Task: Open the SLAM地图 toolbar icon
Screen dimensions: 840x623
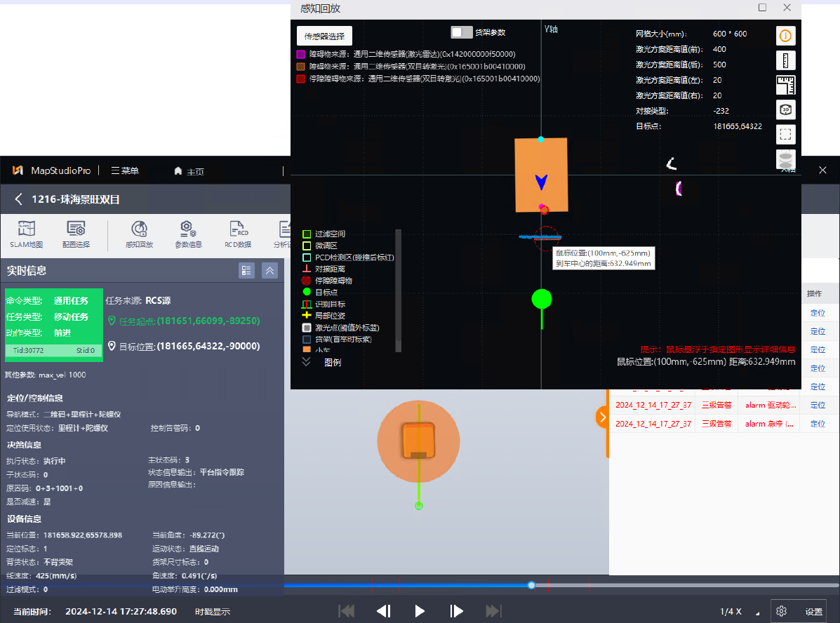Action: [x=26, y=234]
